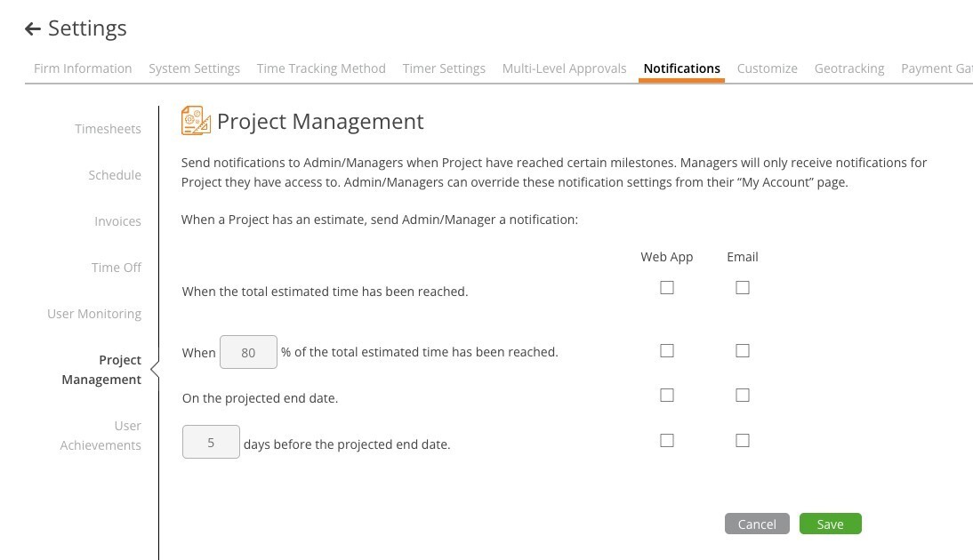This screenshot has width=973, height=560.
Task: Open the Firm Information tab
Action: (x=83, y=68)
